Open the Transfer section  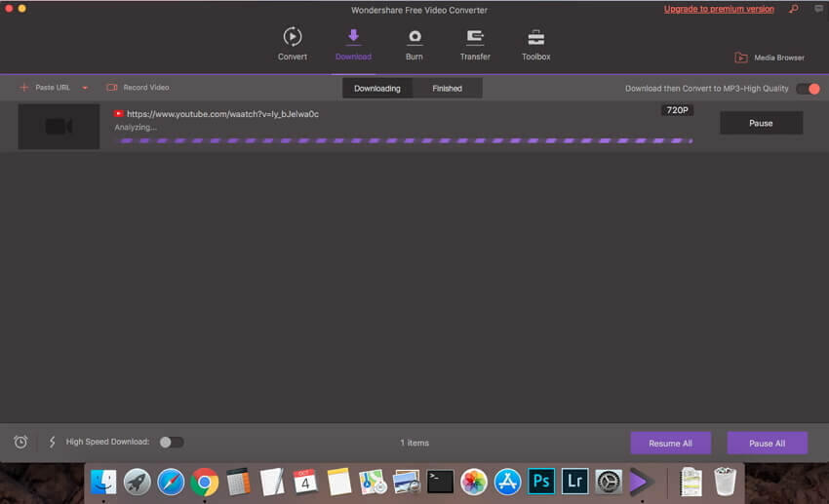(x=475, y=43)
